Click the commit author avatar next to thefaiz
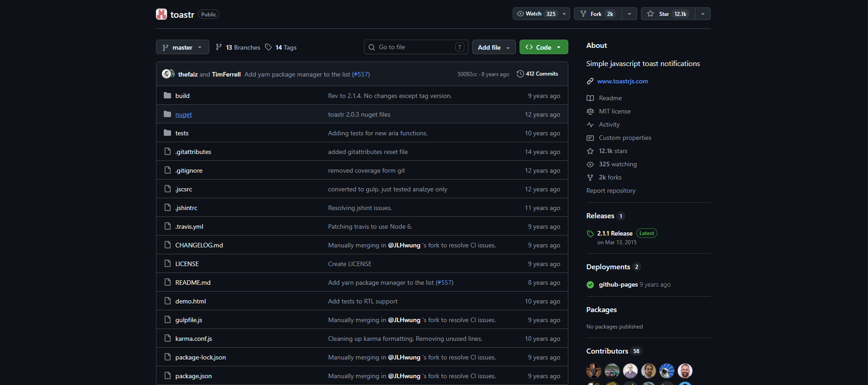Image resolution: width=868 pixels, height=385 pixels. (x=167, y=74)
